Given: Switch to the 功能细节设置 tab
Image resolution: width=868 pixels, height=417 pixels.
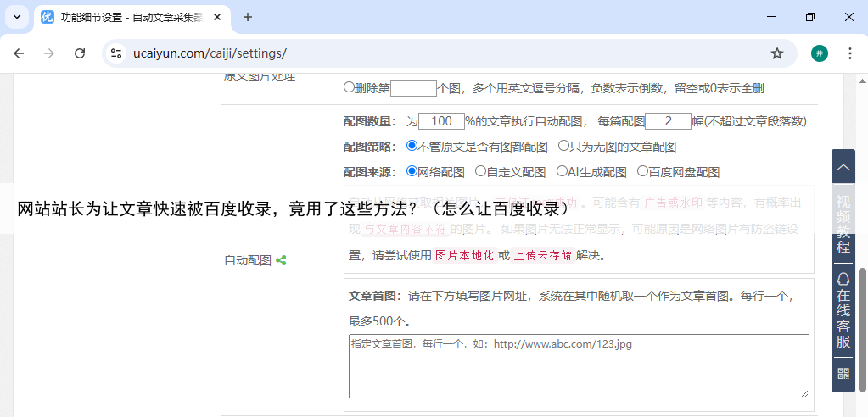Looking at the screenshot, I should click(x=127, y=17).
